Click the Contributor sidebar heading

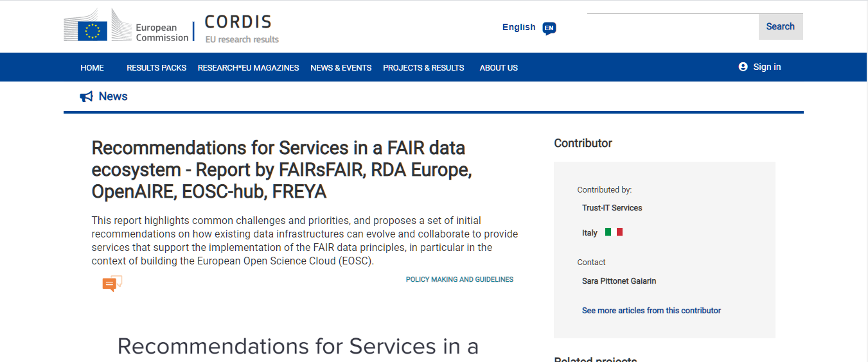(583, 143)
